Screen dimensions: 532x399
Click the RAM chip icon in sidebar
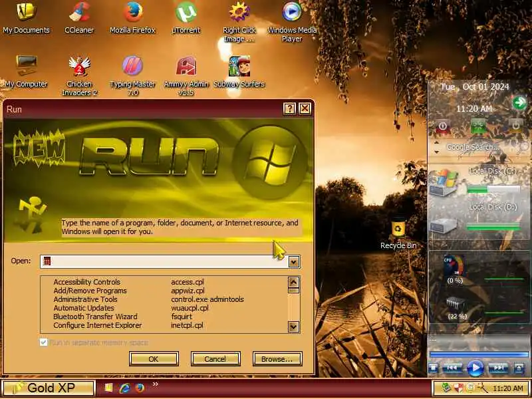(x=456, y=303)
